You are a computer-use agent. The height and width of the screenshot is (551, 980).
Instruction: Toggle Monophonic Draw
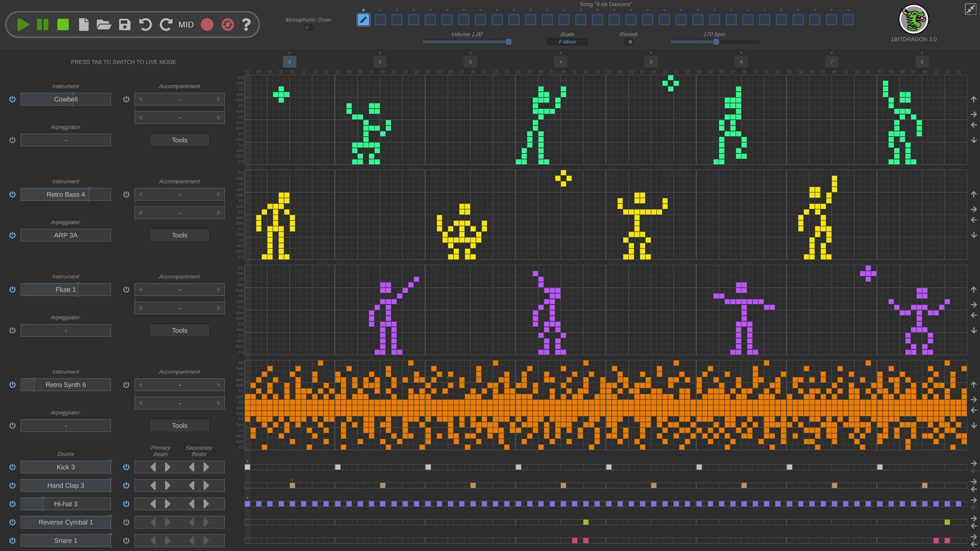(x=308, y=27)
